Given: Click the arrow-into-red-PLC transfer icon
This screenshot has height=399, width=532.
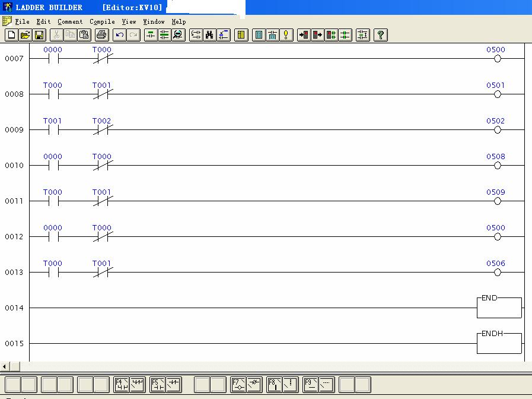Looking at the screenshot, I should (304, 35).
